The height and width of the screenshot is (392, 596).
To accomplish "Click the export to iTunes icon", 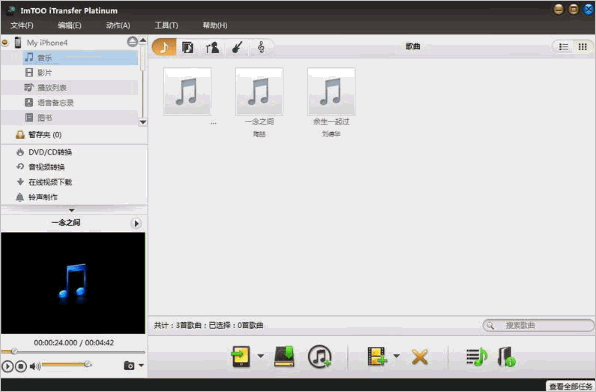I will point(319,357).
